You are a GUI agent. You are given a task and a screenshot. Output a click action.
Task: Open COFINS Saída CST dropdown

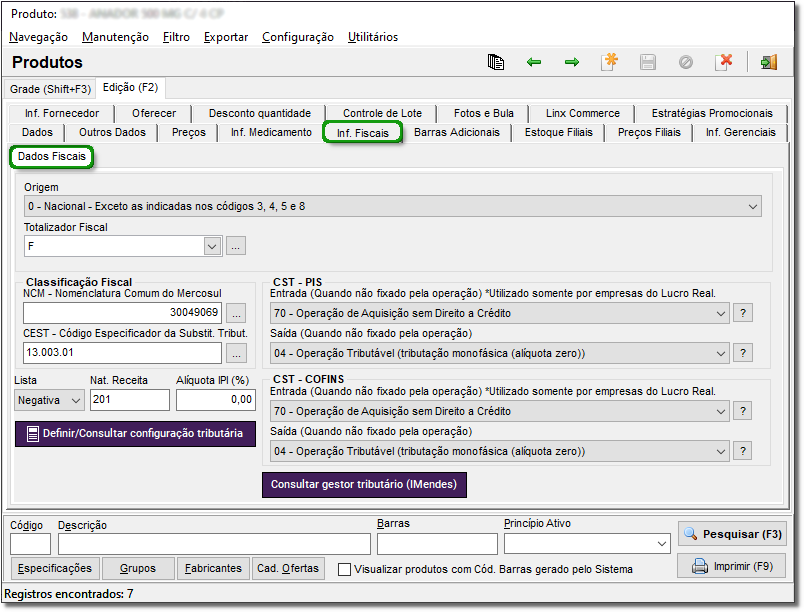coord(720,452)
